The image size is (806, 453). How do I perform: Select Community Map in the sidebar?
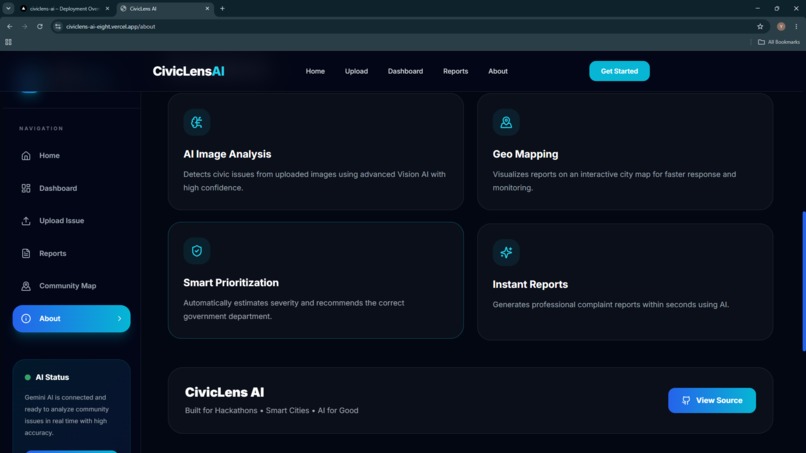(71, 286)
